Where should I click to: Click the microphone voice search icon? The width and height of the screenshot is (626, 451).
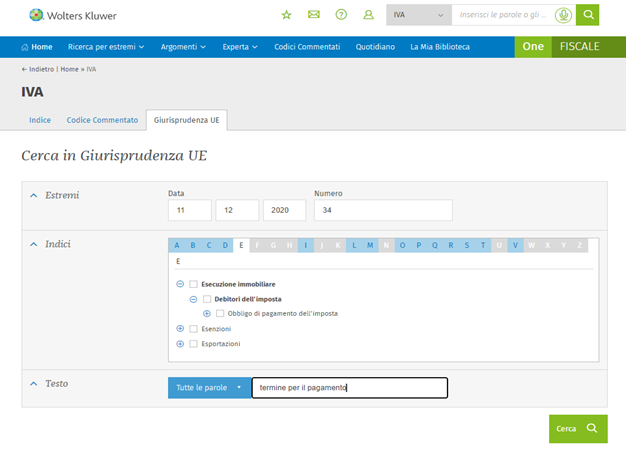565,15
